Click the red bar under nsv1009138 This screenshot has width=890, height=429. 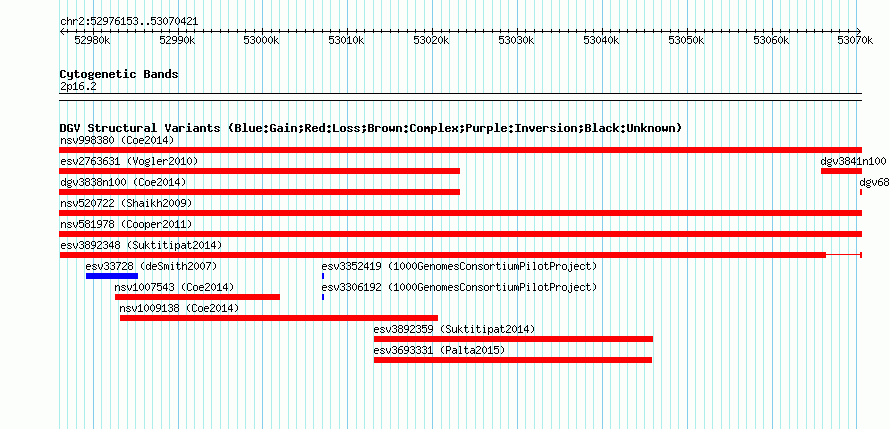279,318
